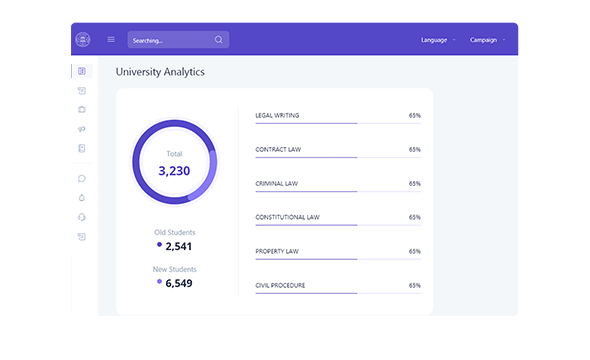Open the dashboard sidebar icon
Screen dimensions: 590x360
[x=82, y=71]
